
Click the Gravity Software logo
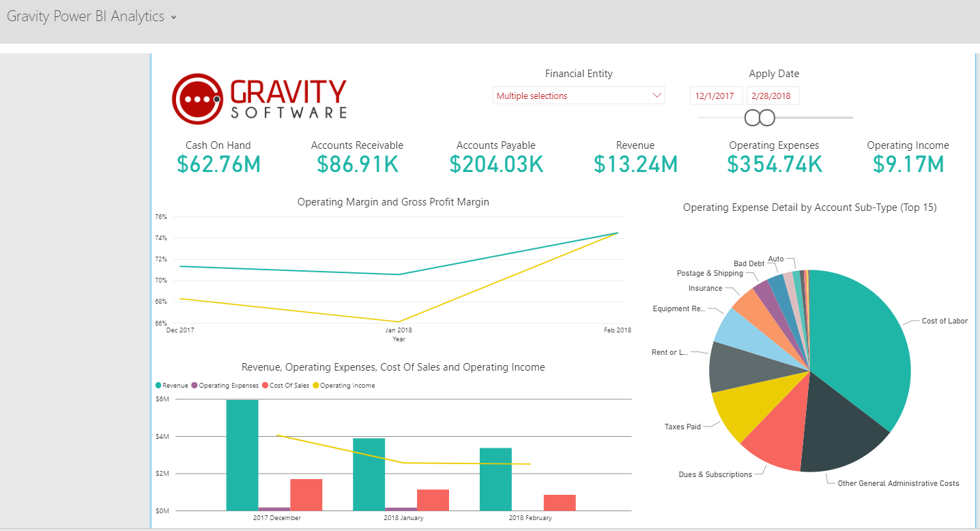(259, 98)
